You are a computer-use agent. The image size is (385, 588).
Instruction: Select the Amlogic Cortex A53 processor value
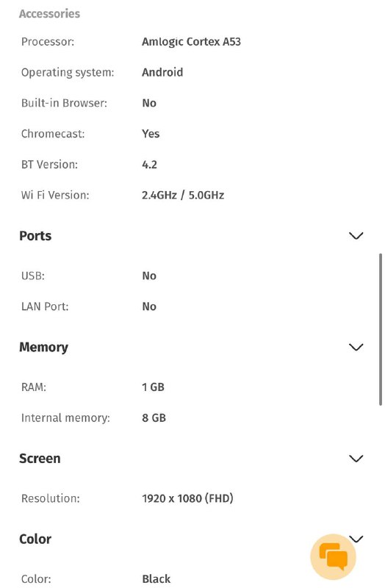(191, 42)
